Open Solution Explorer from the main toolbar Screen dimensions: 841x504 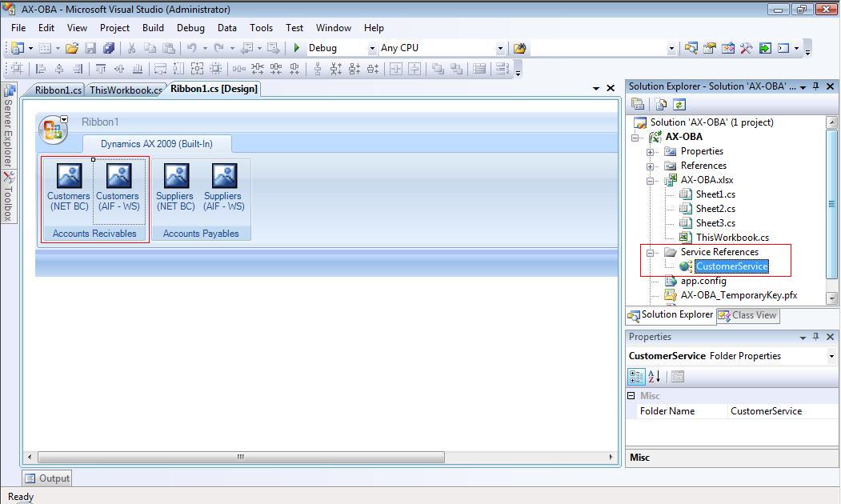coord(691,48)
